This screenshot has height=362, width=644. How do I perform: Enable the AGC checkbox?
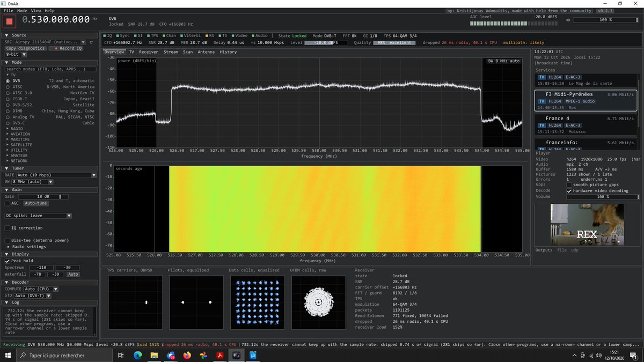pyautogui.click(x=7, y=203)
